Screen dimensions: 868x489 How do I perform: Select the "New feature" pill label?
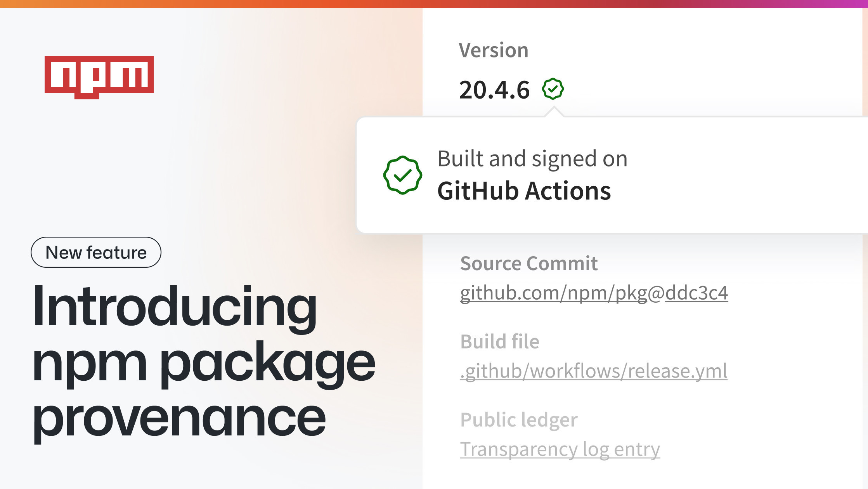(96, 252)
